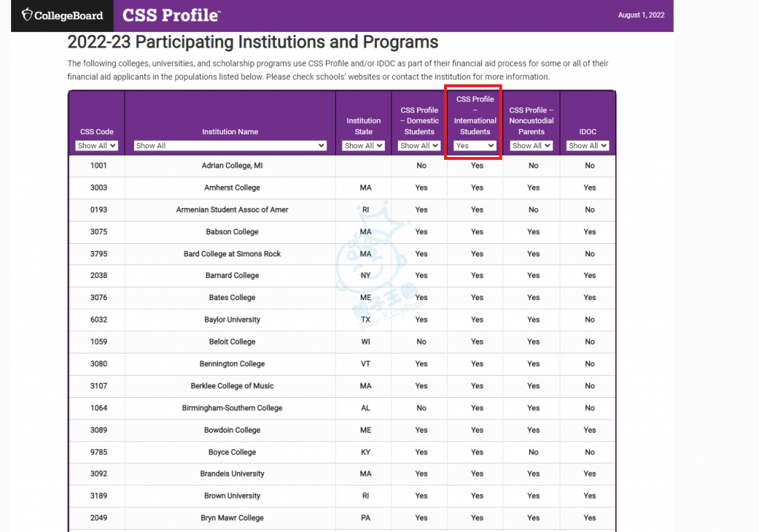Click the 'CSS Code' column header

click(x=97, y=132)
